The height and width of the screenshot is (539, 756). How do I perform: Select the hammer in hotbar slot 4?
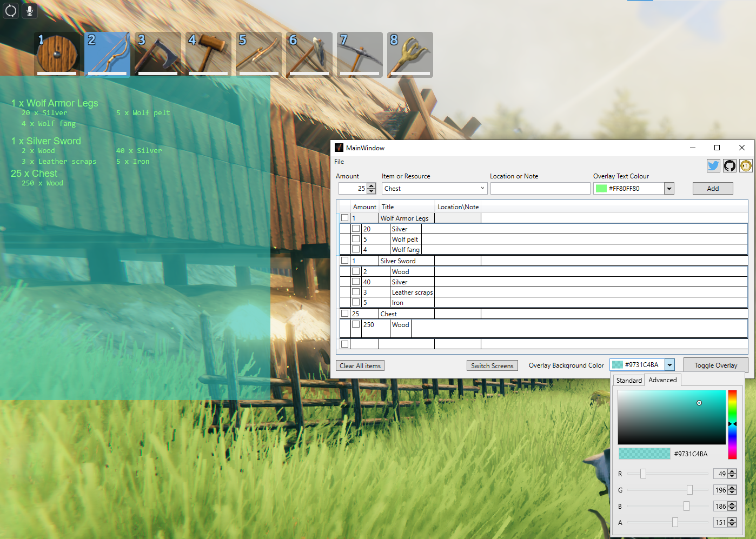208,55
